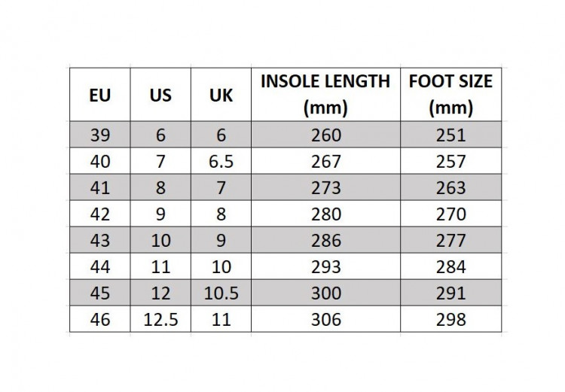Click EU size 42 cell
The image size is (565, 392).
(x=99, y=214)
